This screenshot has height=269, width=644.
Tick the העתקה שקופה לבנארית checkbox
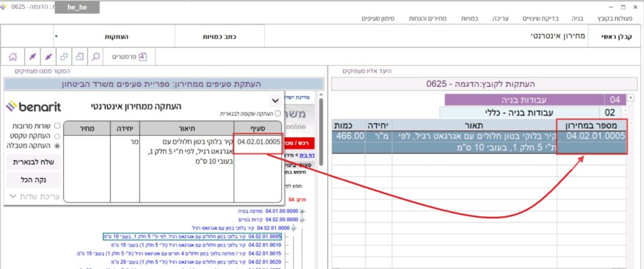pyautogui.click(x=277, y=114)
